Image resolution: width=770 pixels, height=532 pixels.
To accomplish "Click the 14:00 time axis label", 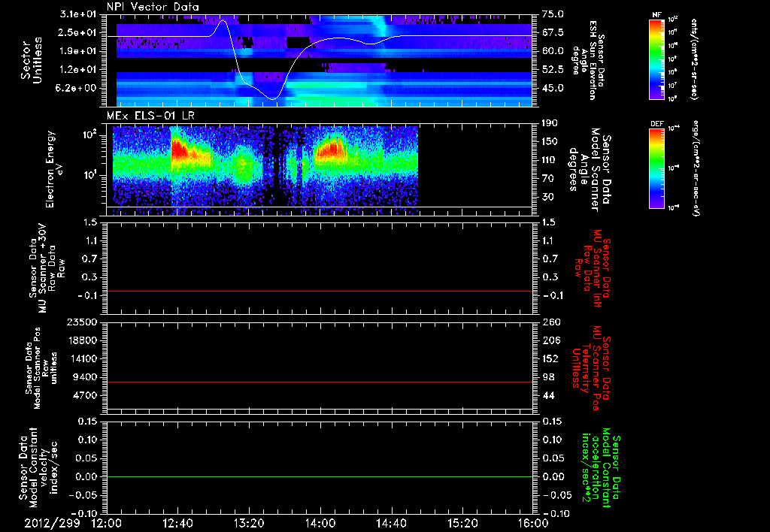I will click(x=320, y=523).
